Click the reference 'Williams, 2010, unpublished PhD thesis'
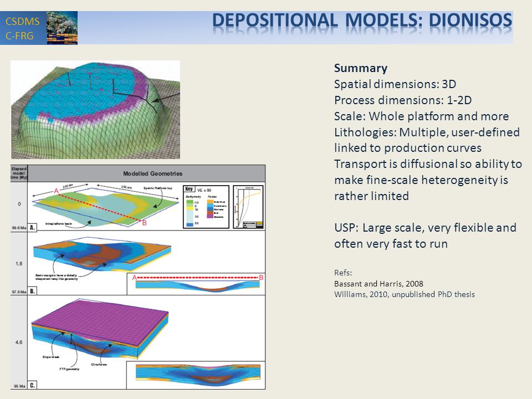532x399 pixels. 405,294
